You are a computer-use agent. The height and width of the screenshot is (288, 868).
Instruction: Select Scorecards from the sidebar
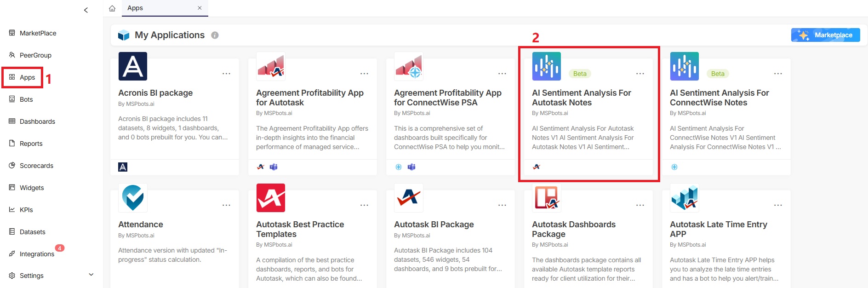(x=36, y=165)
